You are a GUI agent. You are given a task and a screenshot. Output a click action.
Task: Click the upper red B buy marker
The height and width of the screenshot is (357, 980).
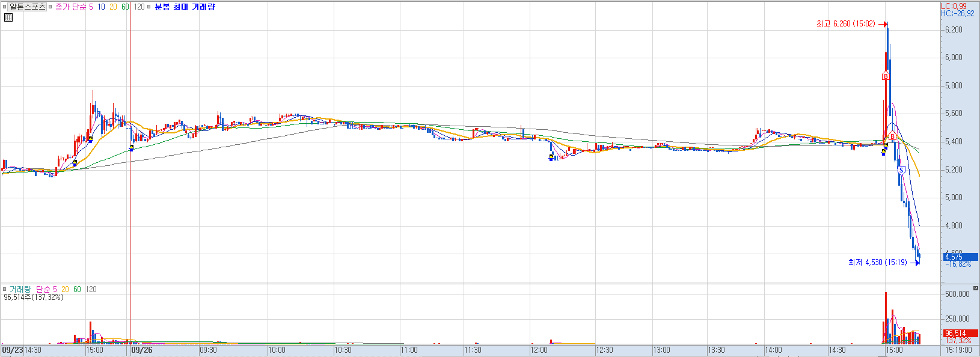pos(885,76)
